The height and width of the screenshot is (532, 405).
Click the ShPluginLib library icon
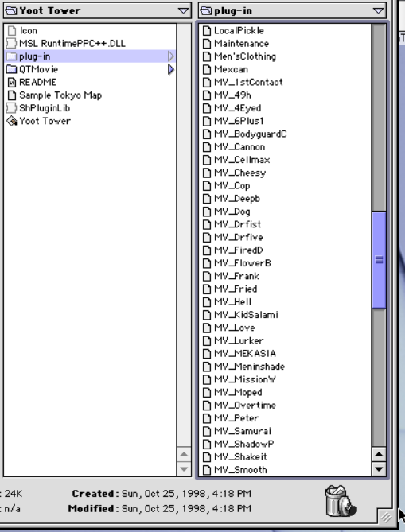point(12,108)
